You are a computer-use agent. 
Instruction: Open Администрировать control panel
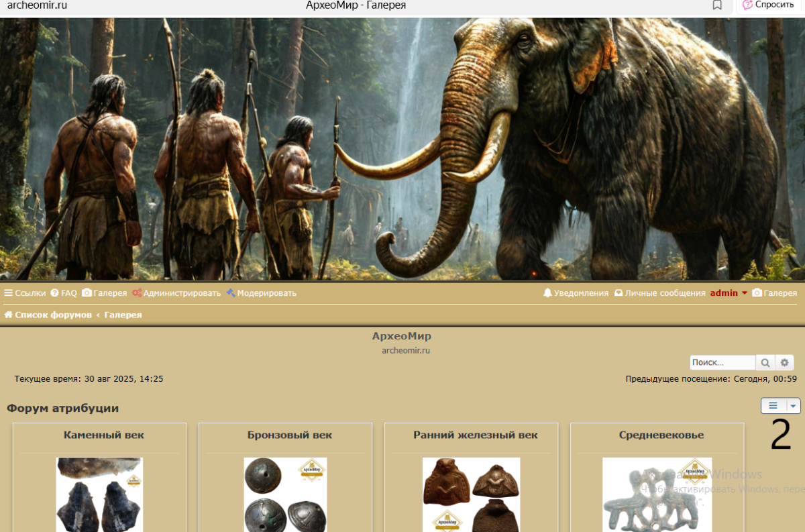[x=176, y=293]
